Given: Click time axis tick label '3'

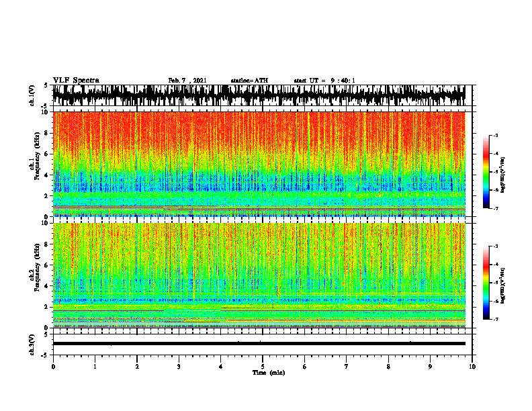Looking at the screenshot, I should pos(179,367).
